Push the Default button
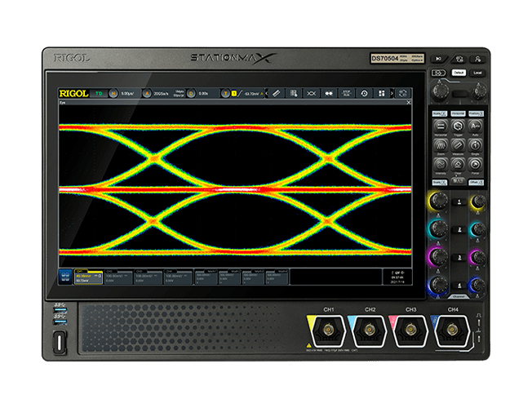The width and height of the screenshot is (532, 408). [x=459, y=73]
